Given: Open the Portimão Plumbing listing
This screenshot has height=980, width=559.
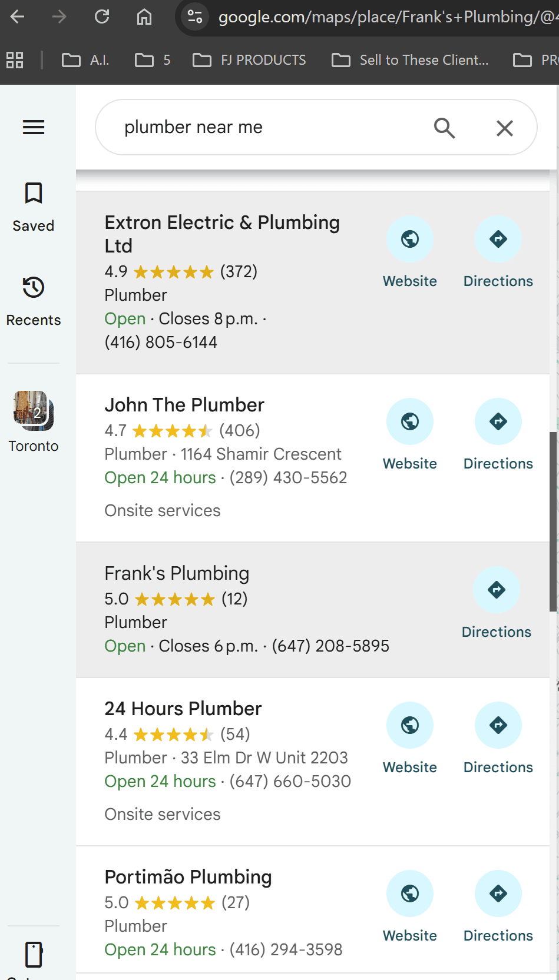Looking at the screenshot, I should click(x=188, y=877).
